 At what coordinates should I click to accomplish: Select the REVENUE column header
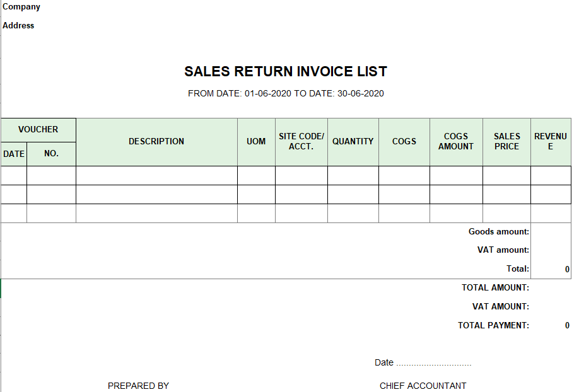coord(551,142)
